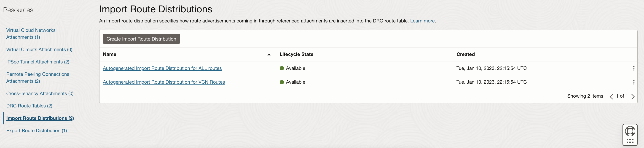Select IPSec Tunnel Attachments in the sidebar

click(x=38, y=62)
